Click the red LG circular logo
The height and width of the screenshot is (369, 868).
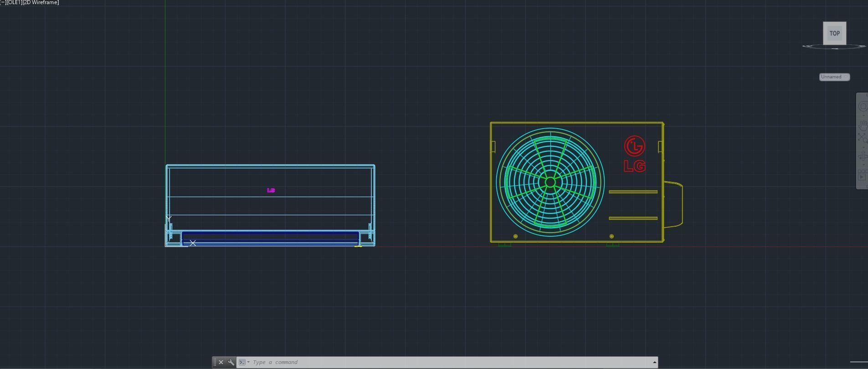(x=635, y=146)
